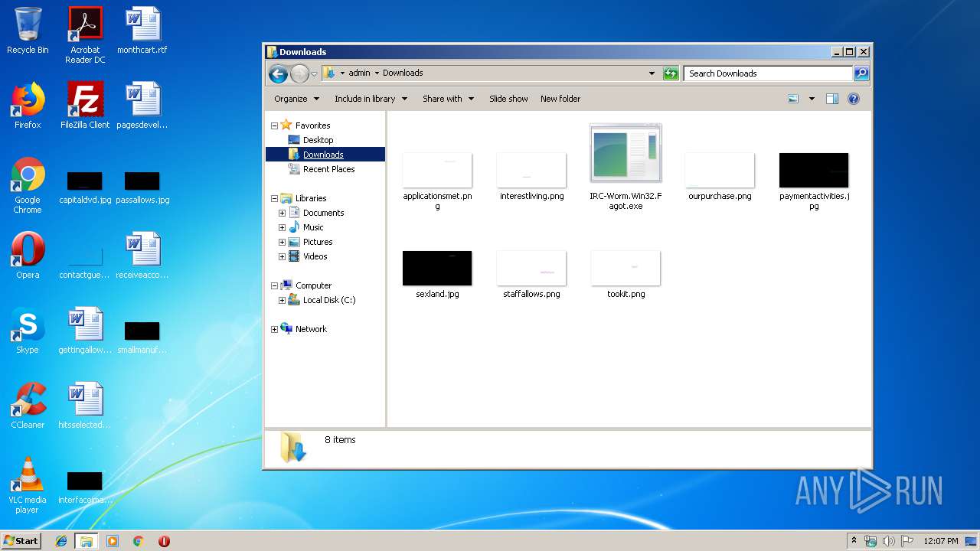Open recent pages dropdown next to Forward
980x551 pixels.
[314, 74]
